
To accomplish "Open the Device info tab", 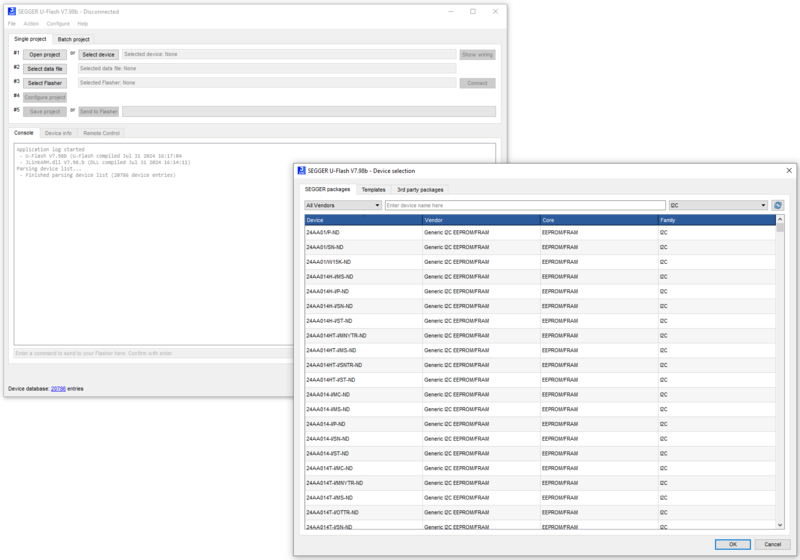I will tap(58, 132).
